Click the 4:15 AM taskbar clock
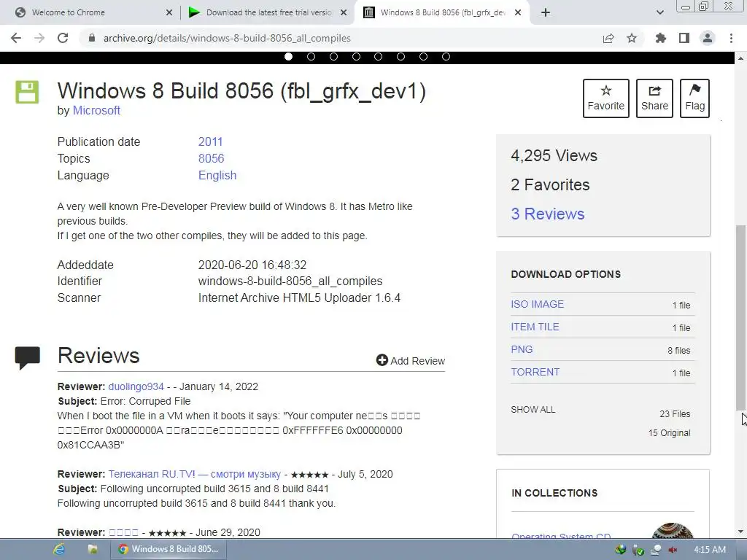This screenshot has width=747, height=560. [710, 550]
